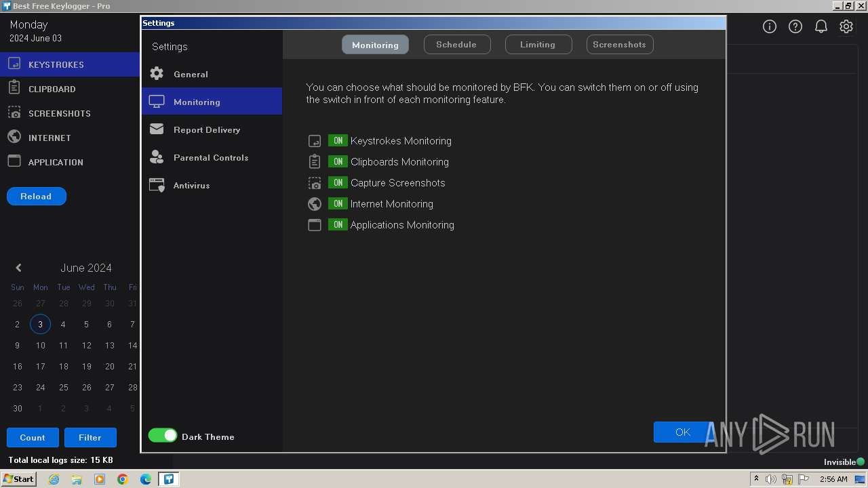Switch to the Limiting tab
This screenshot has width=868, height=488.
pyautogui.click(x=538, y=44)
